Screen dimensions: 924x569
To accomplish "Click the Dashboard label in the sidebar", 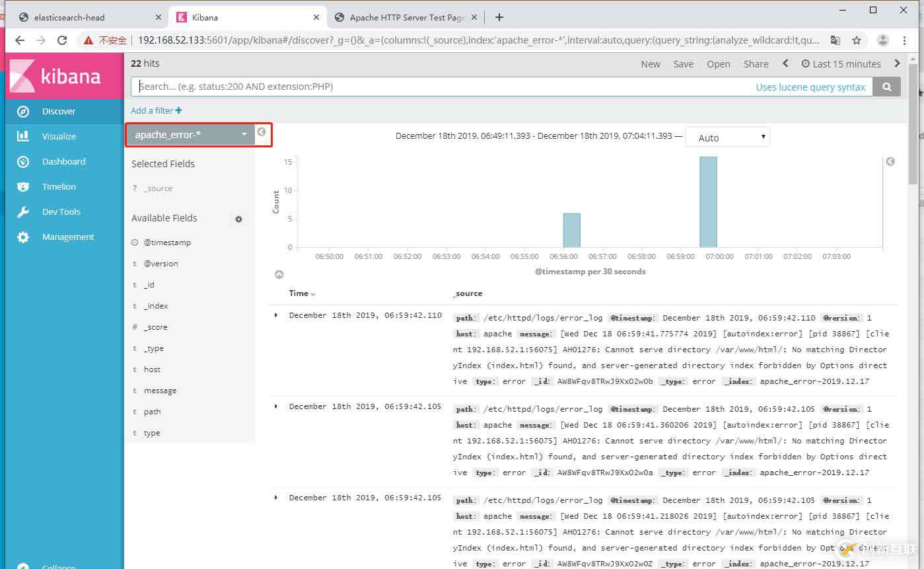I will [64, 161].
